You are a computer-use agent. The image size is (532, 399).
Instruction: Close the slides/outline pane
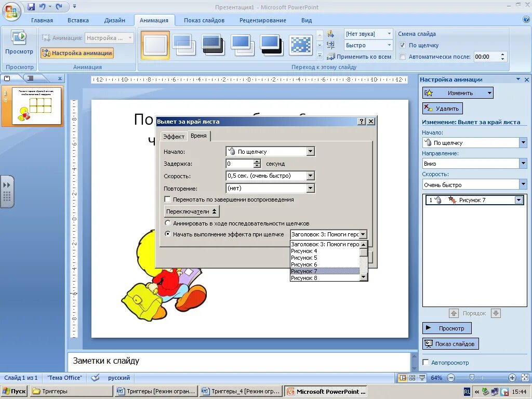pyautogui.click(x=60, y=78)
